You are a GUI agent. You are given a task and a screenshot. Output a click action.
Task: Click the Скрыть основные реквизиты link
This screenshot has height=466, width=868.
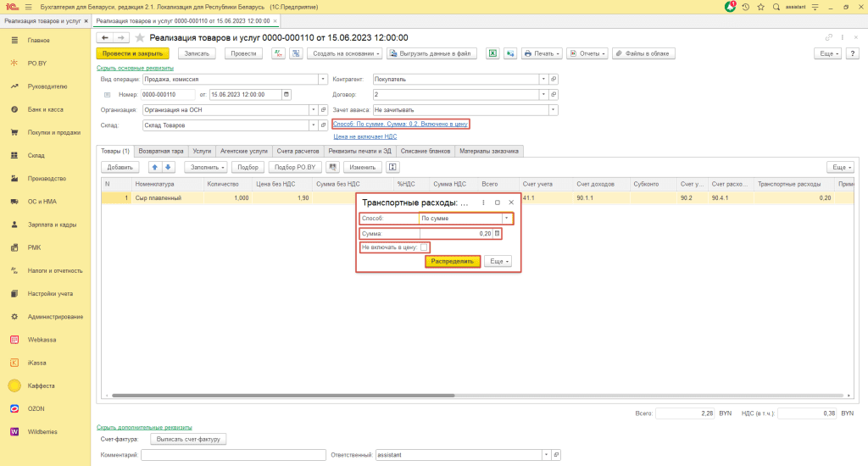135,68
